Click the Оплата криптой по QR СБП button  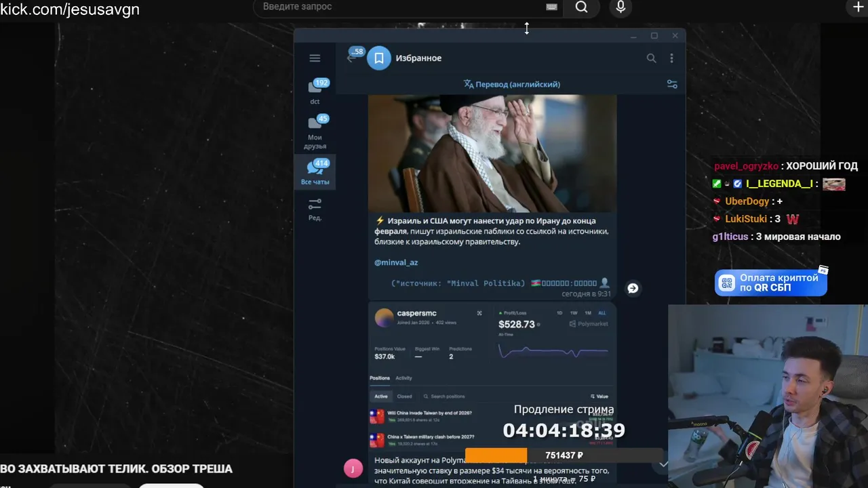click(770, 283)
